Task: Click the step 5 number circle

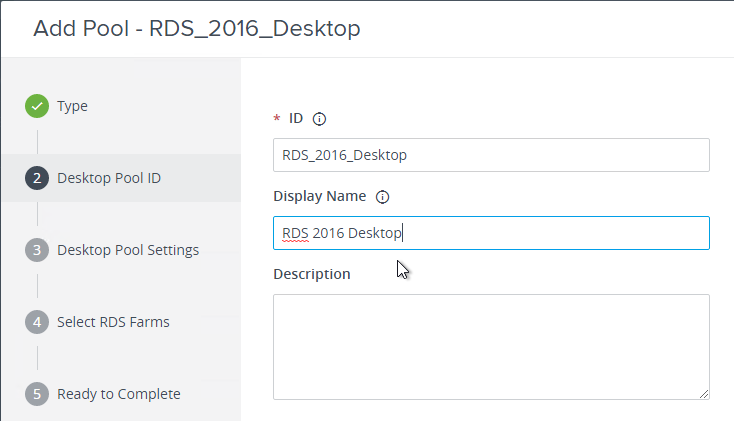Action: 37,394
